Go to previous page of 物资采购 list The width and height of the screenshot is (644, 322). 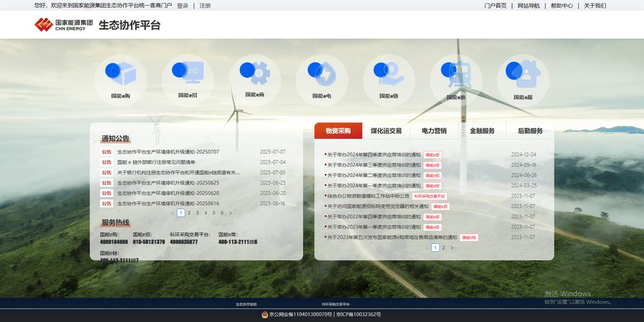click(x=427, y=247)
